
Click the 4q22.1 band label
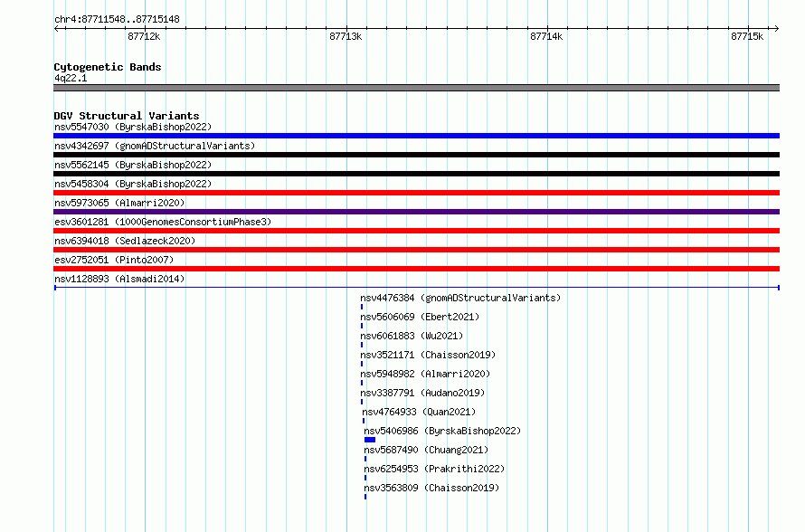[x=71, y=78]
